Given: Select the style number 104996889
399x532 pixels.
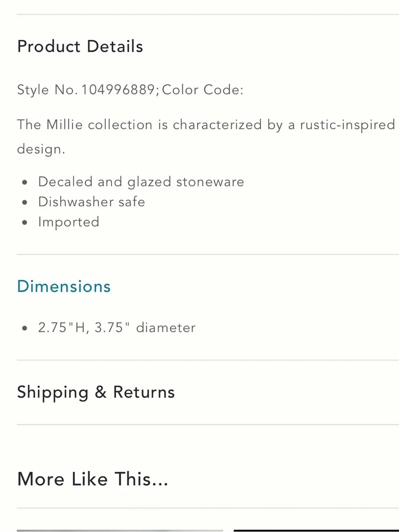Looking at the screenshot, I should pos(119,90).
